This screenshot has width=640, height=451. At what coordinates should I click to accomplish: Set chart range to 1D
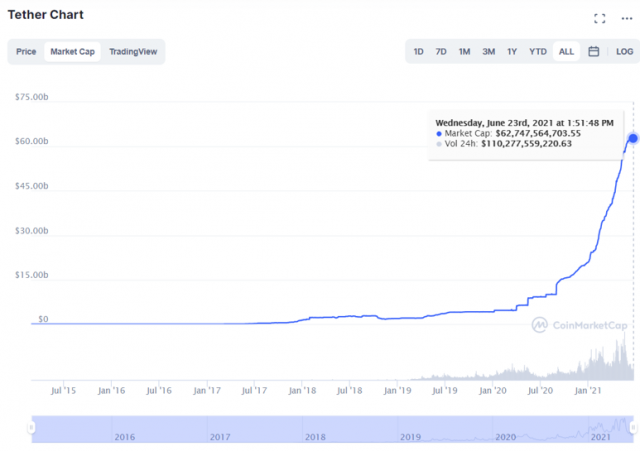[x=418, y=52]
